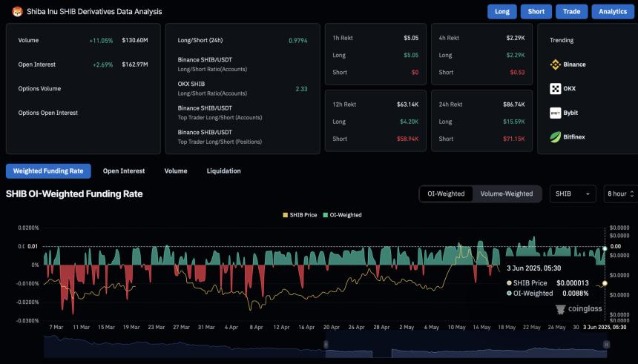638x364 pixels.
Task: Select the Weighted Funding Rate tab
Action: [x=48, y=171]
